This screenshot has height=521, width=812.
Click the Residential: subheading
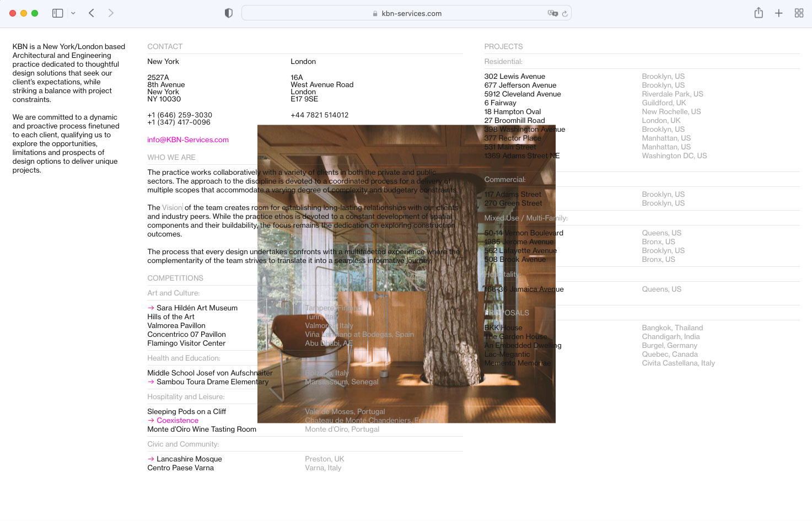tap(503, 62)
